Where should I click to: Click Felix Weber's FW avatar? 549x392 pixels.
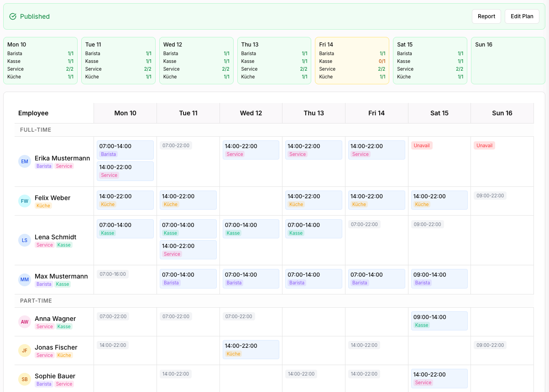tap(25, 201)
